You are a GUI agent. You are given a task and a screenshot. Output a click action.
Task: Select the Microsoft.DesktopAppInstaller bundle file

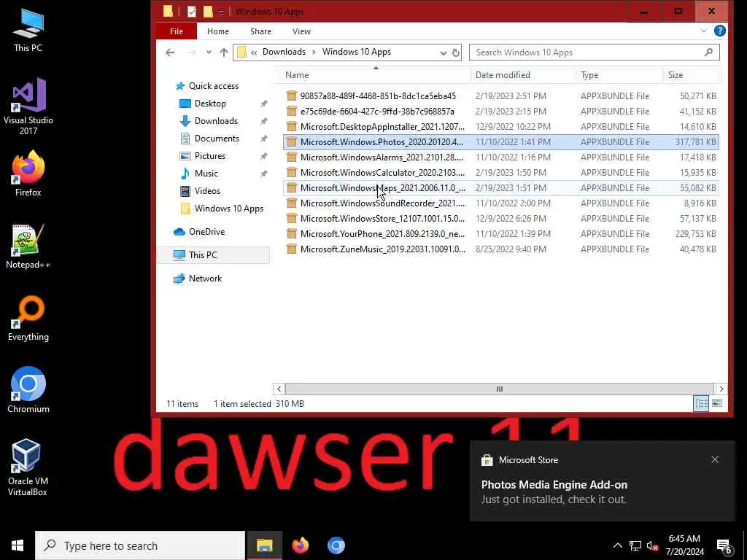pos(500,126)
